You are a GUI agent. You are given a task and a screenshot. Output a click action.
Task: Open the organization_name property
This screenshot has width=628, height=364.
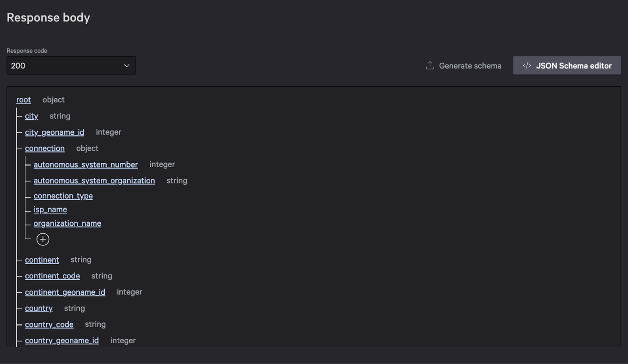pos(67,223)
